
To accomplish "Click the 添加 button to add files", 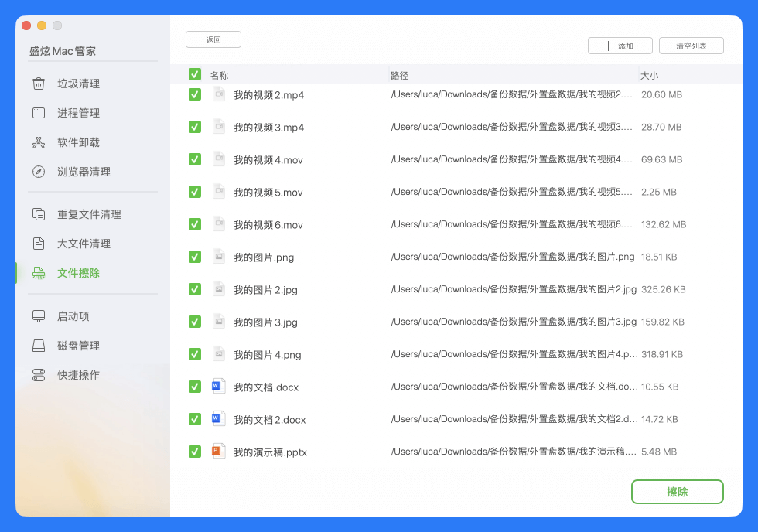I will [620, 46].
